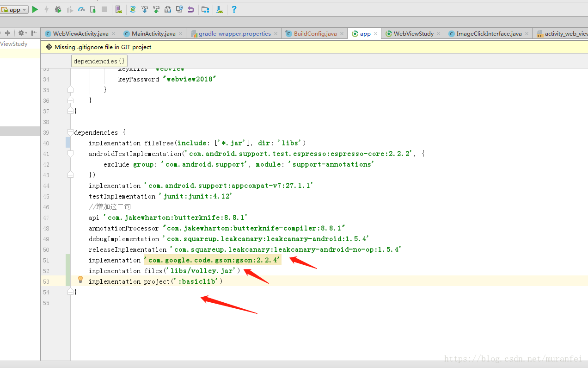Click fold end marker at line 54
The width and height of the screenshot is (588, 368).
pyautogui.click(x=70, y=292)
